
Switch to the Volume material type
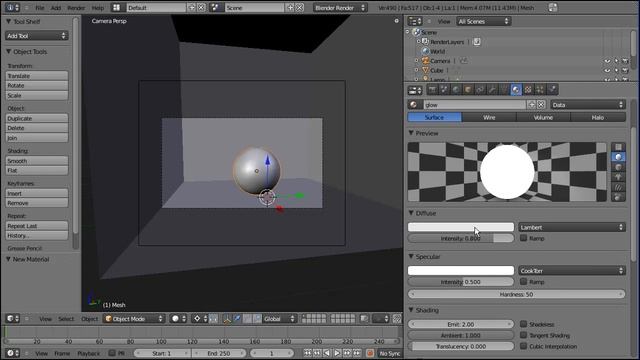tap(543, 118)
